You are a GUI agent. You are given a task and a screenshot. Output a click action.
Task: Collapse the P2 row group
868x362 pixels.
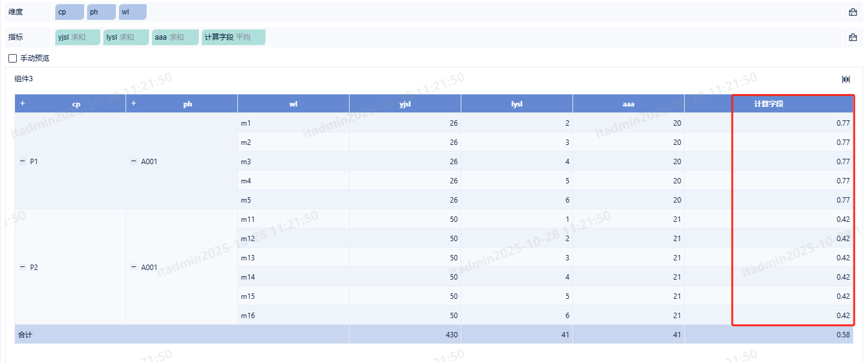click(22, 267)
